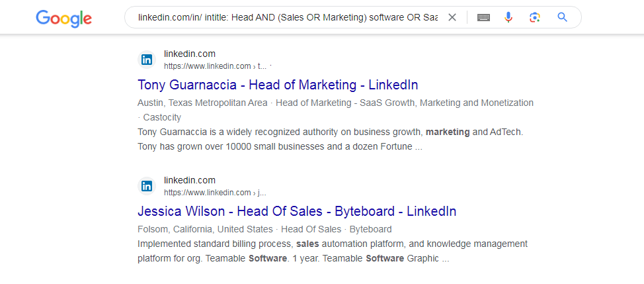Open Google Lens image search
The height and width of the screenshot is (284, 644).
click(534, 17)
